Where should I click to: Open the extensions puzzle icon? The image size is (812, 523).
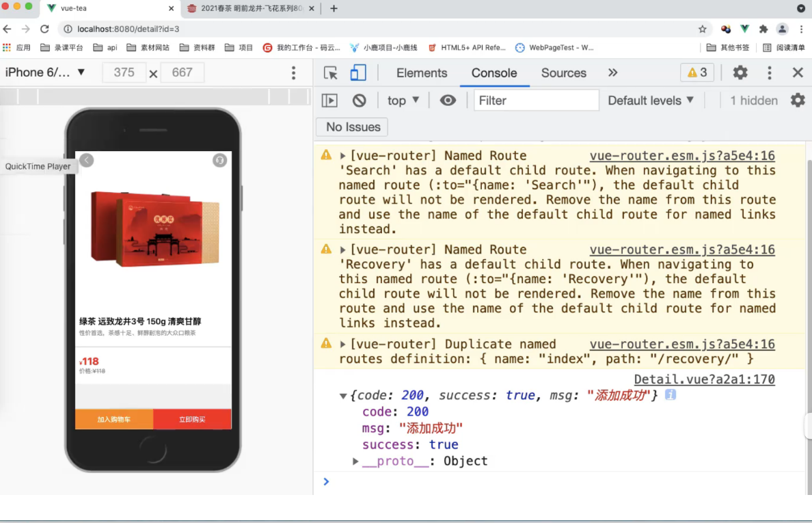(763, 29)
